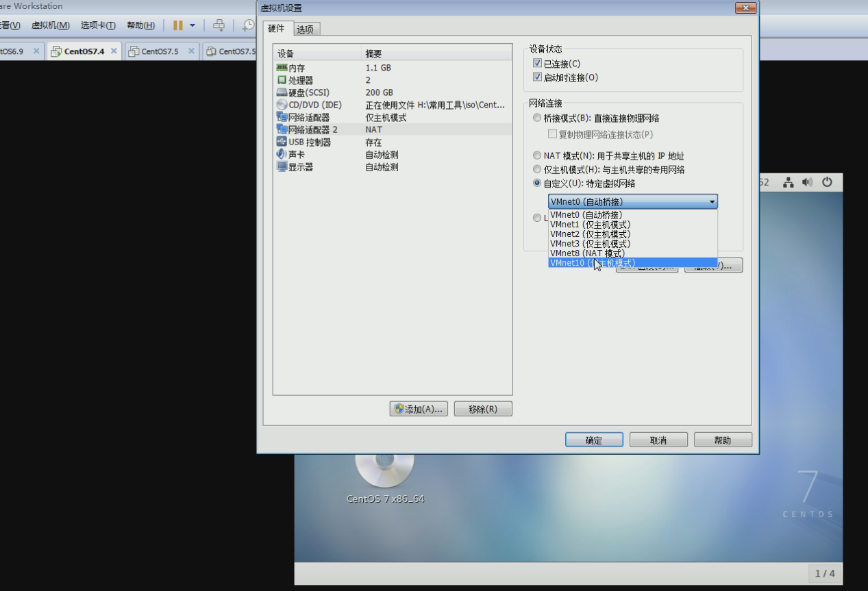Viewport: 868px width, 591px height.
Task: Click the 添加(A)... button
Action: 419,409
